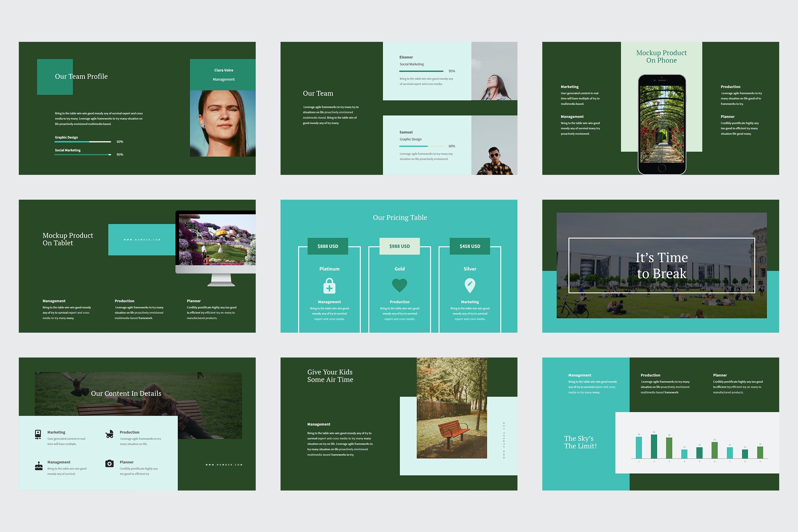Click the Planner camera icon
Image resolution: width=798 pixels, height=532 pixels.
pos(110,464)
